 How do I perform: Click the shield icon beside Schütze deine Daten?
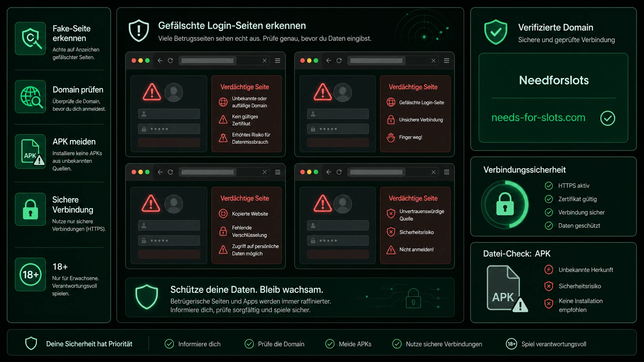click(x=147, y=297)
